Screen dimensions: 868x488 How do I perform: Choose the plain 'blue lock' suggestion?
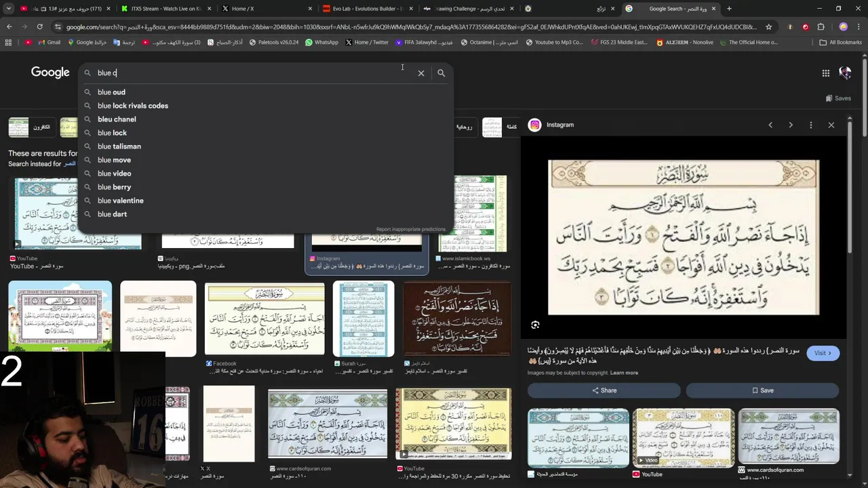coord(264,133)
